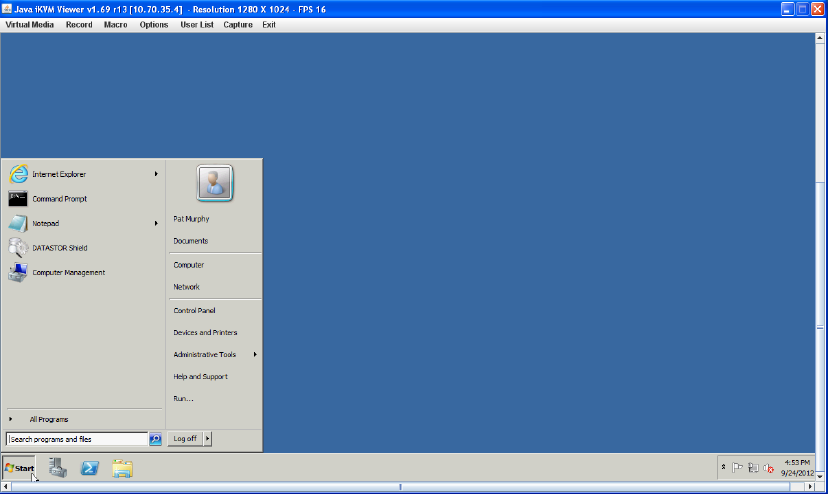
Task: Click the Search programs and files field
Action: click(77, 439)
